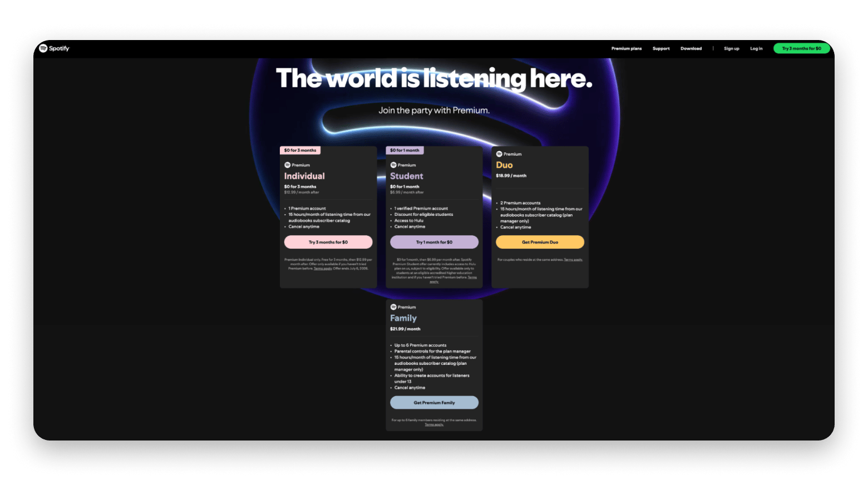Click Cancel anytime in the Family card
The width and height of the screenshot is (868, 485).
point(410,388)
